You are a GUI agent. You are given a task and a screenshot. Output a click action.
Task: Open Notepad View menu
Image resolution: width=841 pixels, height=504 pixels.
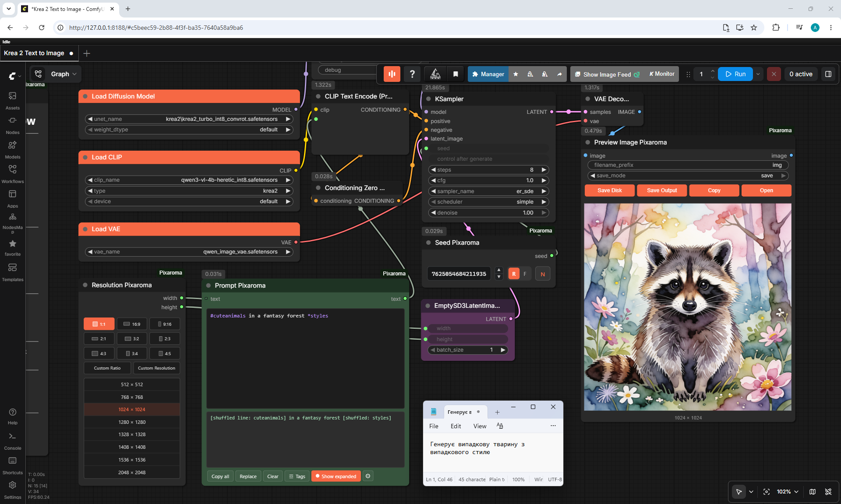point(480,426)
